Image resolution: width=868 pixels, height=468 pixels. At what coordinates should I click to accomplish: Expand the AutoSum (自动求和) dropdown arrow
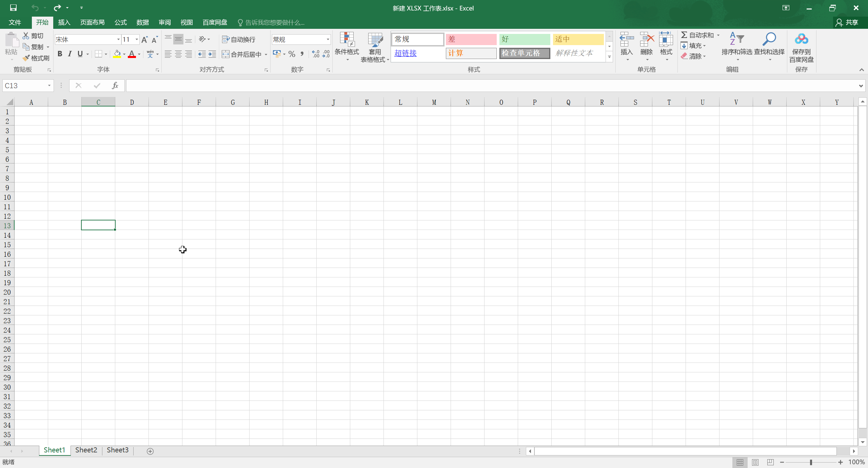coord(718,35)
